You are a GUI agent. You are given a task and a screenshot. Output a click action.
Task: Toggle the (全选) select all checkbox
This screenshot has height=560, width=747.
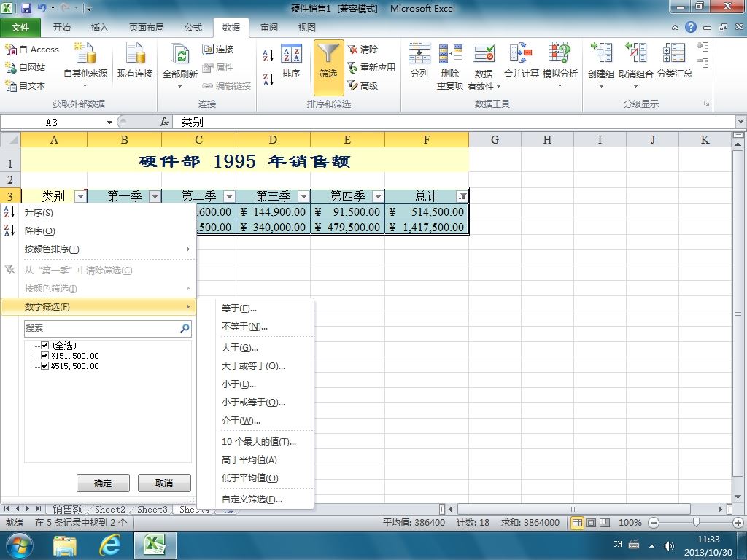pos(44,345)
